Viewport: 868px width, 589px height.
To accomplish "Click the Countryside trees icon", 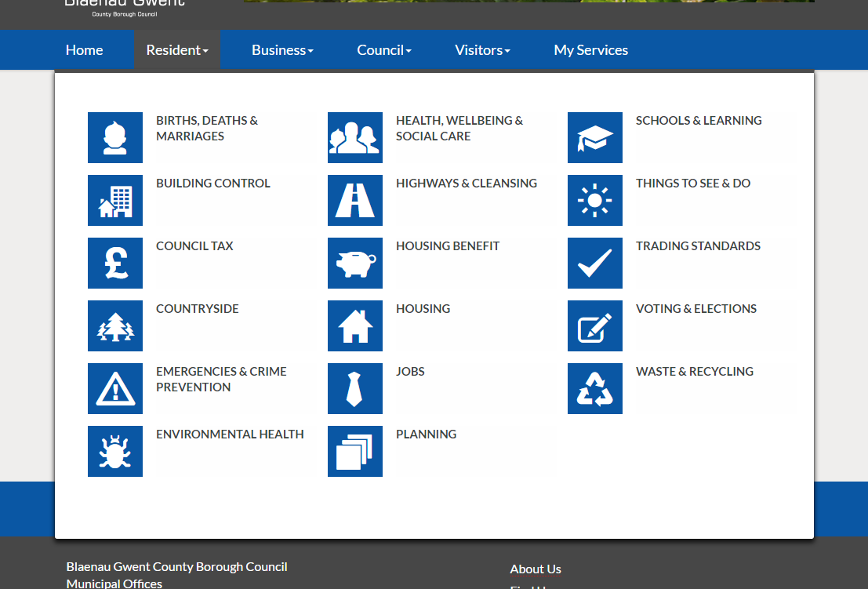I will pyautogui.click(x=115, y=325).
